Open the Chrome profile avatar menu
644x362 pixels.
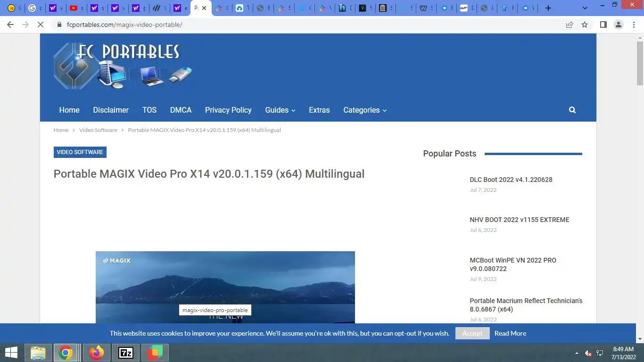(619, 25)
